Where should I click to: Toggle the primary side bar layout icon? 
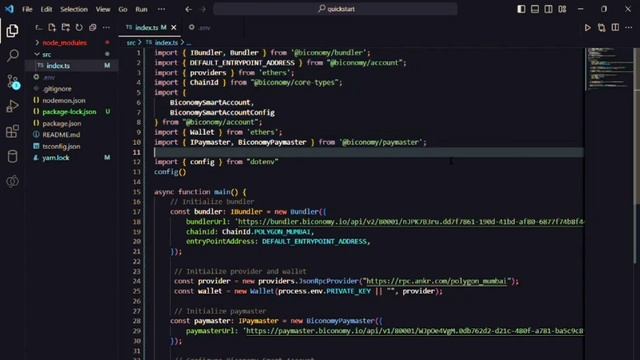(x=521, y=9)
